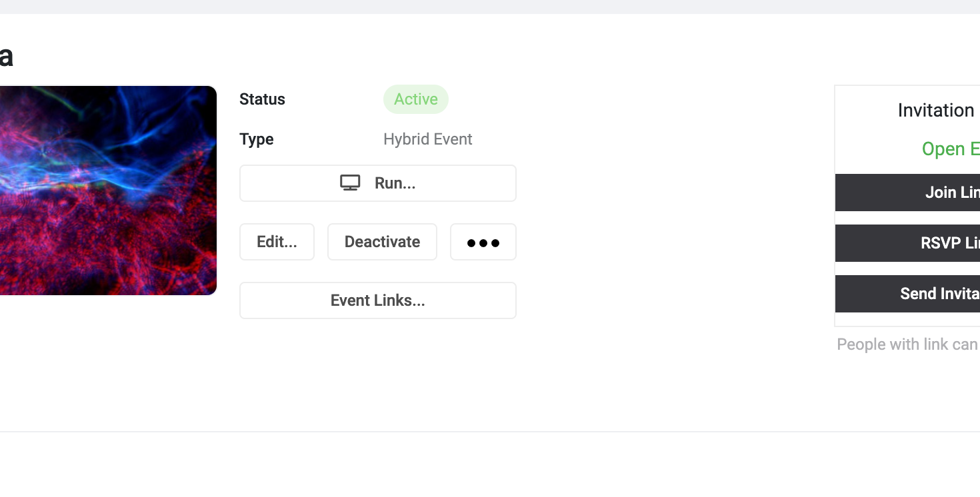Click the green Active status badge

(415, 99)
